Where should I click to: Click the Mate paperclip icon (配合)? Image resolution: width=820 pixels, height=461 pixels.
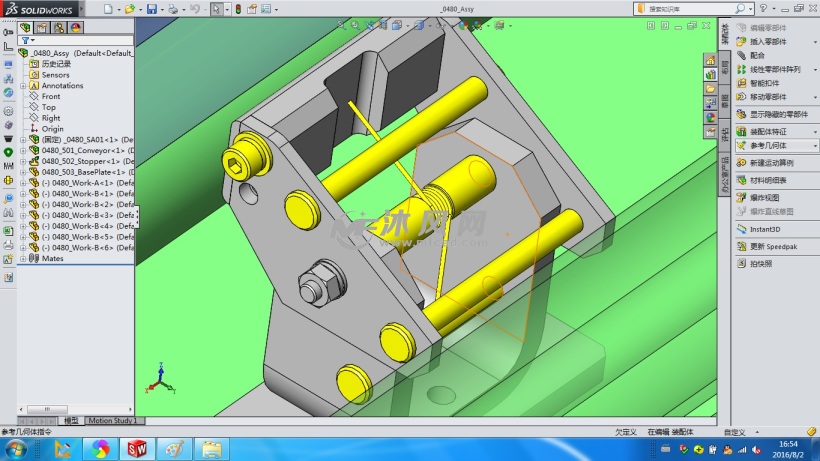click(741, 56)
